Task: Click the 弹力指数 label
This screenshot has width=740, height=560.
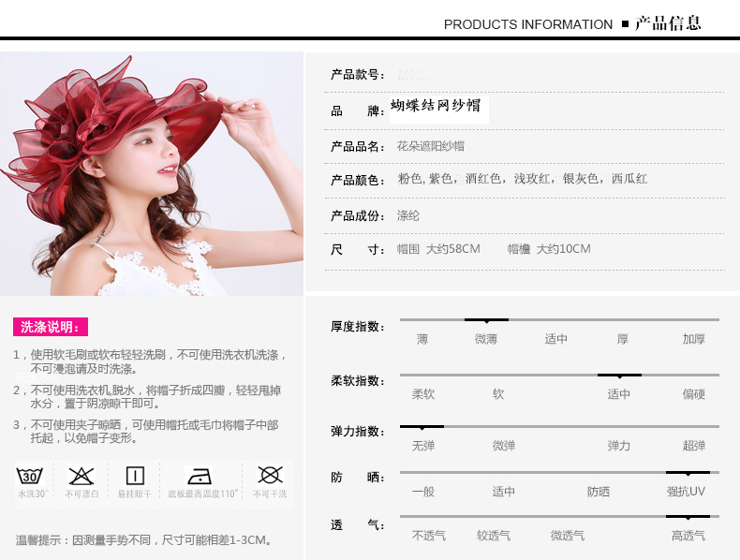Action: pos(358,431)
